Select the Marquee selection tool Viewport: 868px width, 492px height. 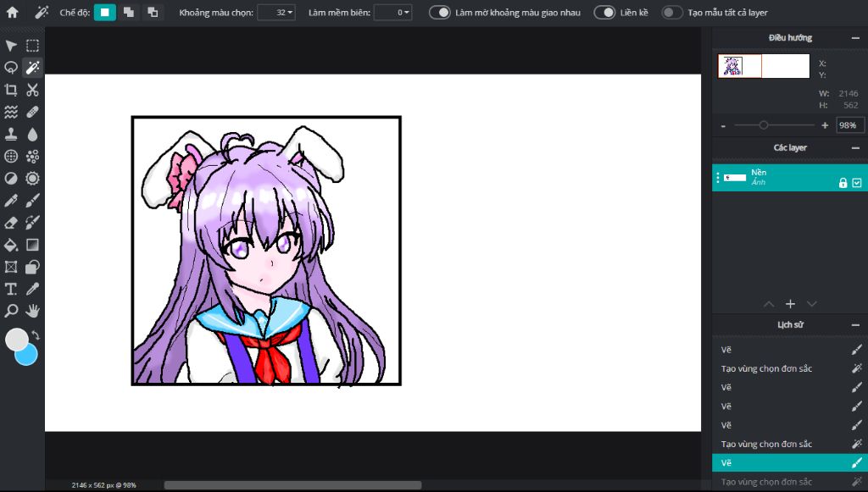point(33,46)
